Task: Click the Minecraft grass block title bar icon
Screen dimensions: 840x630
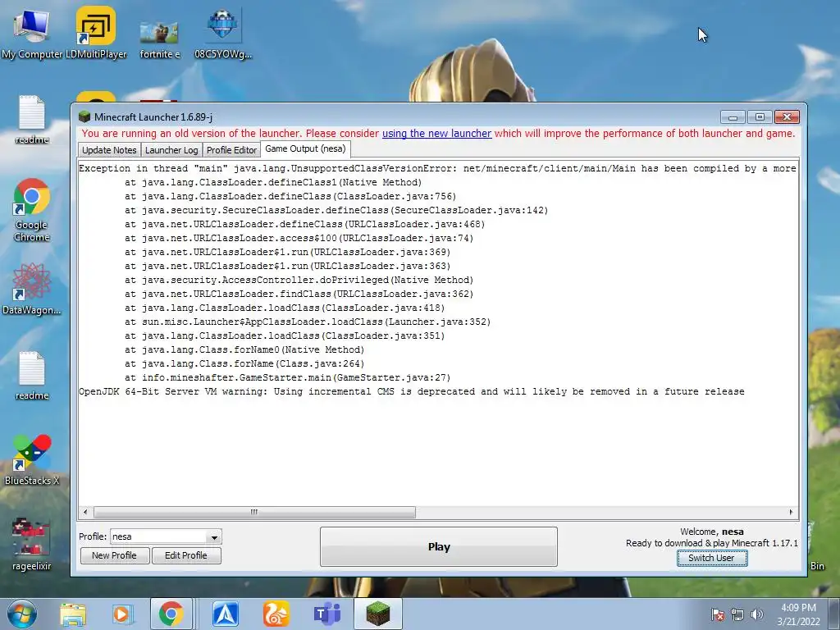Action: pos(84,116)
